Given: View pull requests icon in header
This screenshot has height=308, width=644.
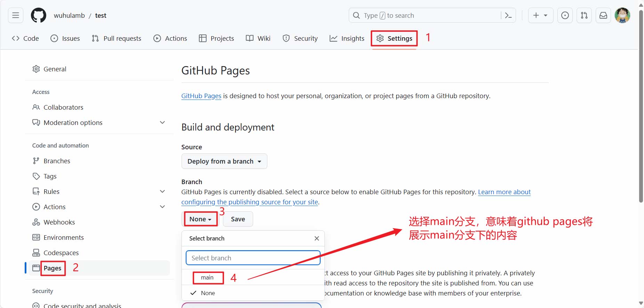Looking at the screenshot, I should pyautogui.click(x=584, y=15).
